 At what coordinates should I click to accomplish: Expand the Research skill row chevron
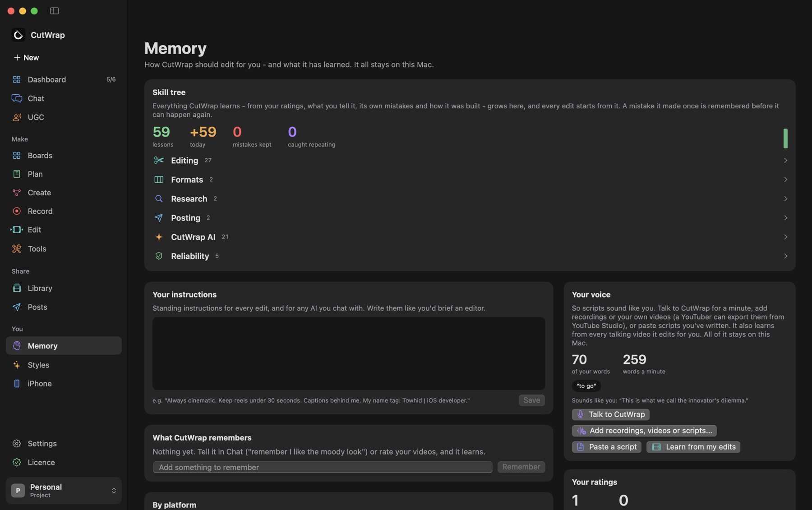785,199
